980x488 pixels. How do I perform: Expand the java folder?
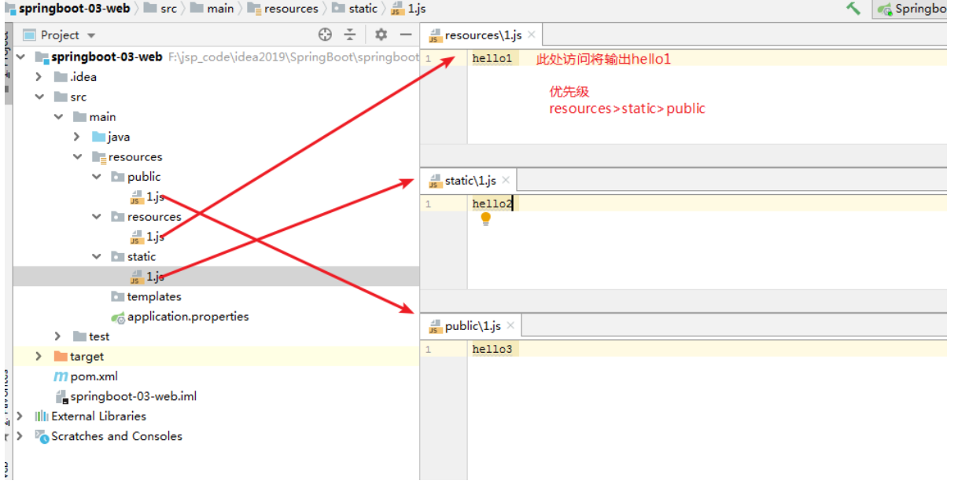(x=77, y=137)
